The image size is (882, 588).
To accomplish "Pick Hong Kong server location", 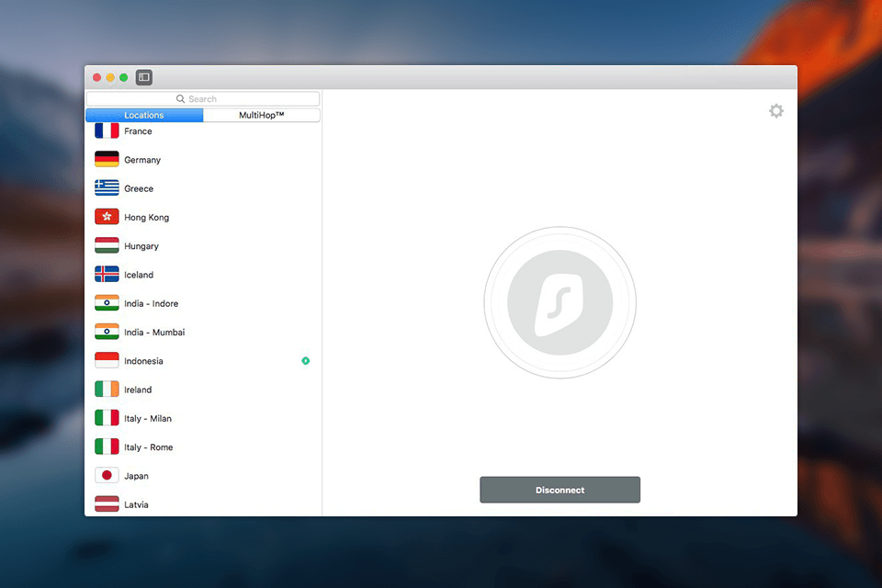I will 203,217.
